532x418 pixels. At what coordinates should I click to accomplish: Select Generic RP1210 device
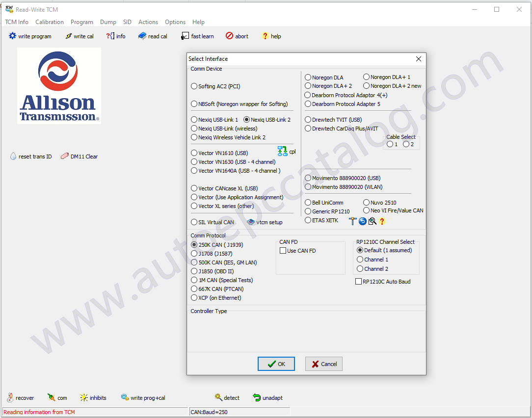coord(308,211)
